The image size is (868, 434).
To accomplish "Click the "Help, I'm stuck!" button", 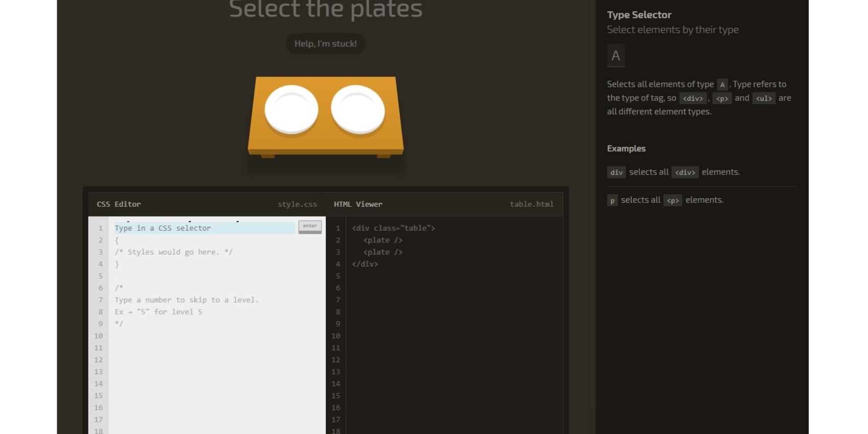I will tap(326, 44).
